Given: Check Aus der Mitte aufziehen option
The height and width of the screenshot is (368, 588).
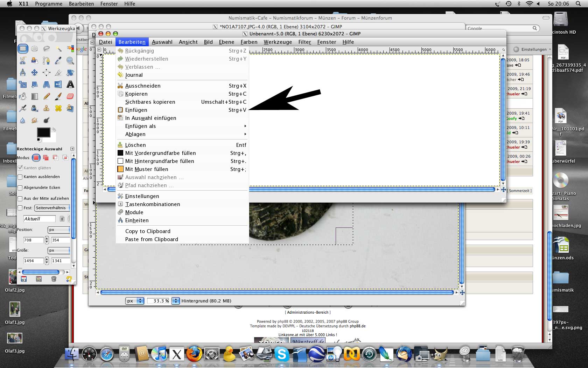Looking at the screenshot, I should pyautogui.click(x=20, y=199).
